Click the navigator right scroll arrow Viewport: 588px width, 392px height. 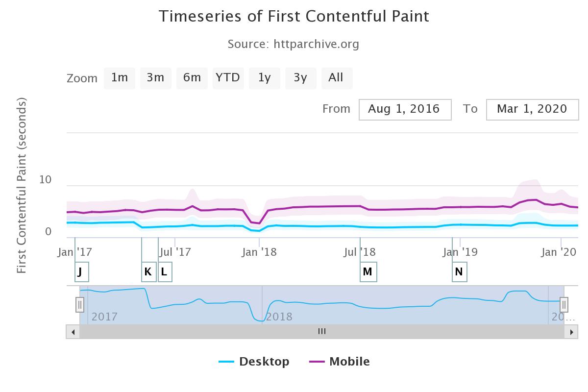coord(571,332)
